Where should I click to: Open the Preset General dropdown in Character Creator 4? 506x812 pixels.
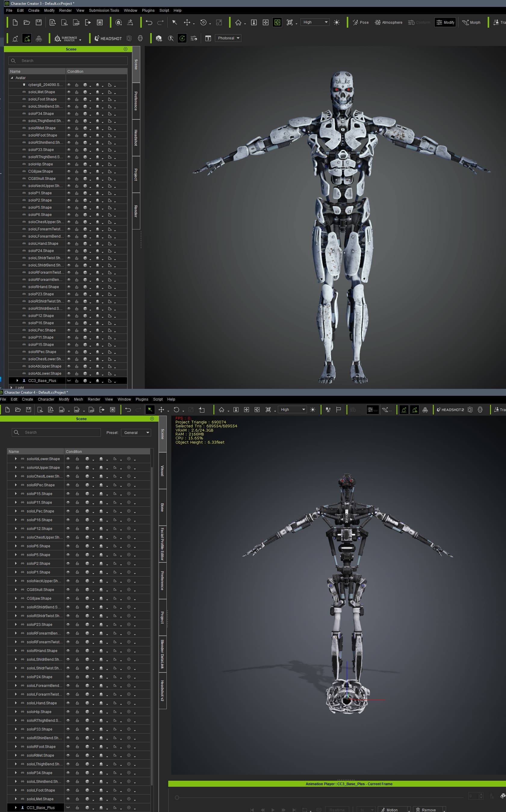click(x=136, y=432)
